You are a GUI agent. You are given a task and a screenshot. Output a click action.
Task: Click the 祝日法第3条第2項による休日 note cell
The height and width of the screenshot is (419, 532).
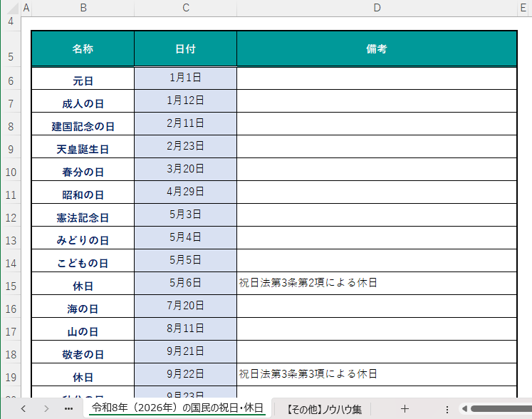(x=377, y=283)
